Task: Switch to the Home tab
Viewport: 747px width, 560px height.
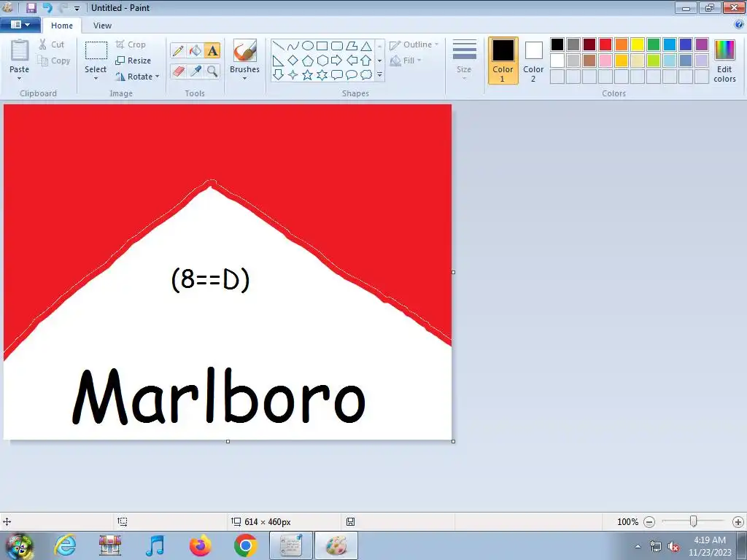Action: pos(62,26)
